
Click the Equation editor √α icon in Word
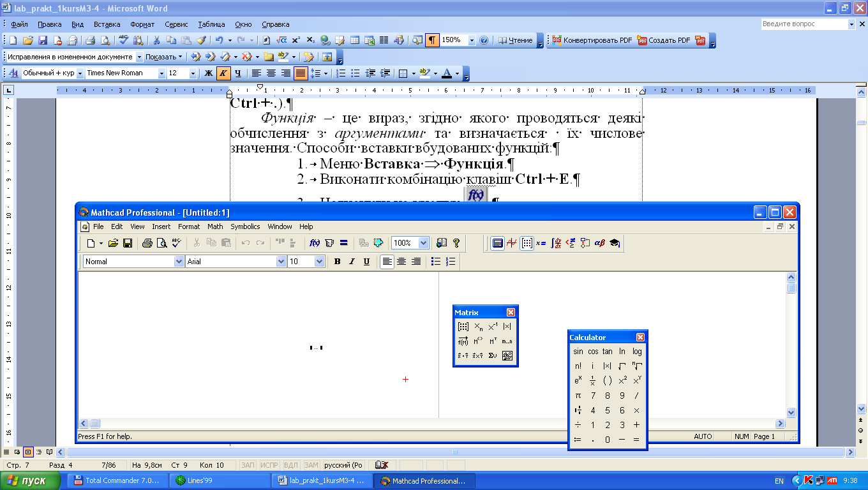click(x=281, y=40)
